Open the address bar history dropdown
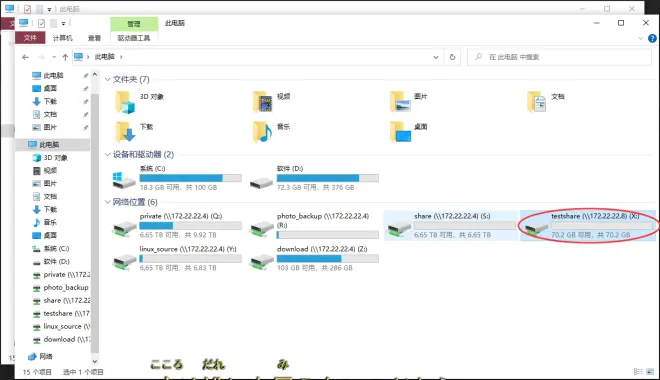660x380 pixels. click(436, 57)
